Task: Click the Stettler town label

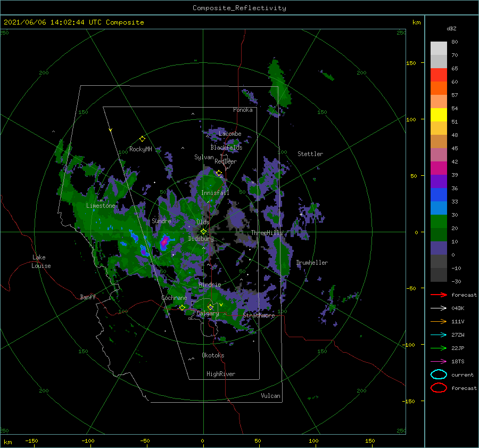Action: click(310, 154)
